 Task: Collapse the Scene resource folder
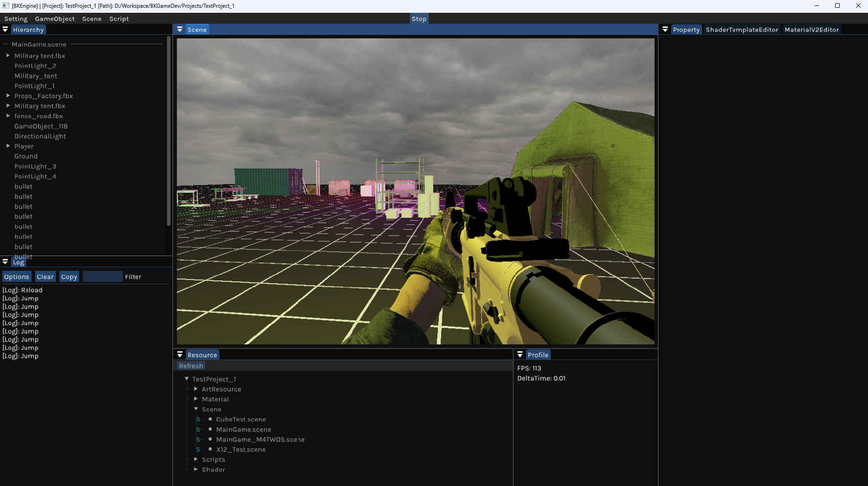coord(196,409)
